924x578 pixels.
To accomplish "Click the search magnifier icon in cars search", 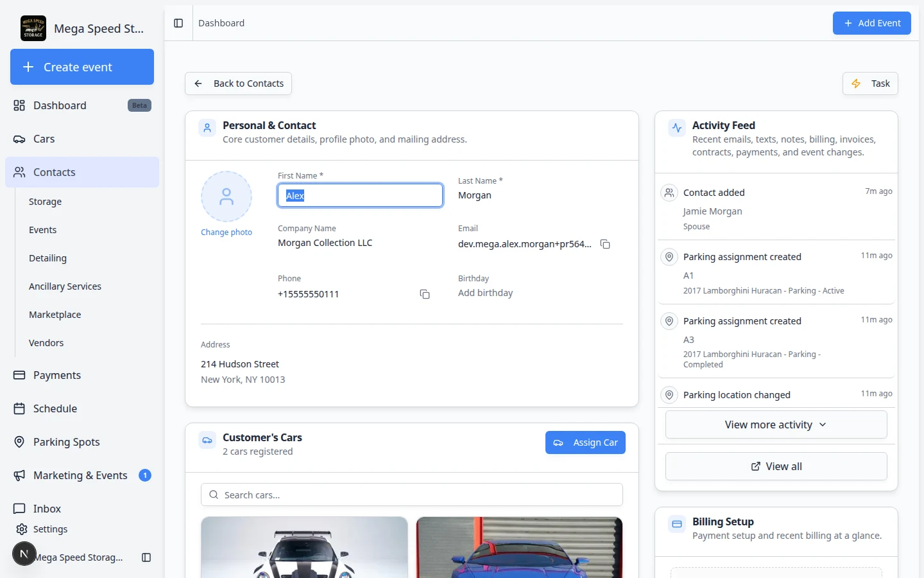I will click(214, 495).
